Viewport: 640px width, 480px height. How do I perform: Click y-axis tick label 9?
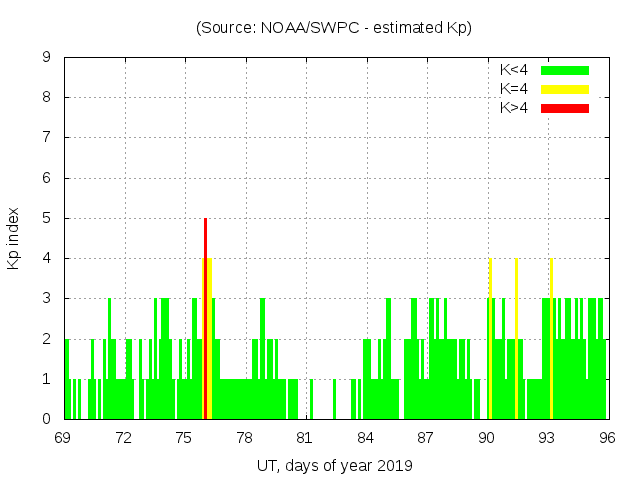pos(46,58)
